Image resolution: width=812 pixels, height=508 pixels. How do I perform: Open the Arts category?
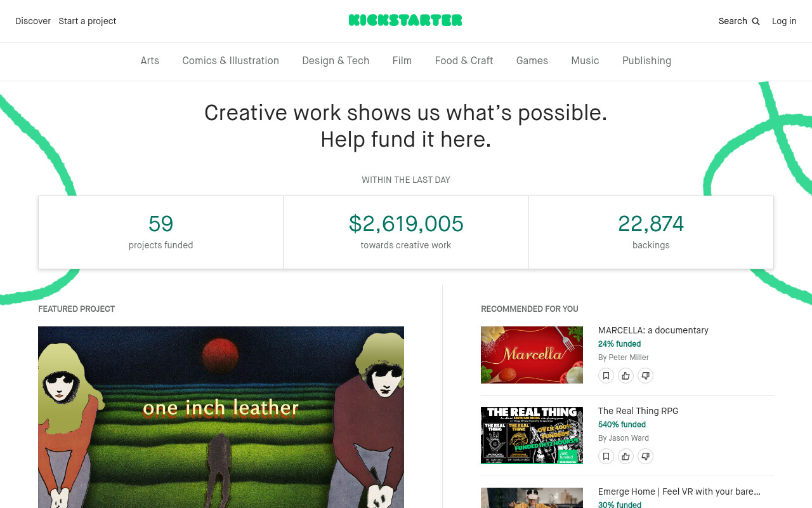150,60
